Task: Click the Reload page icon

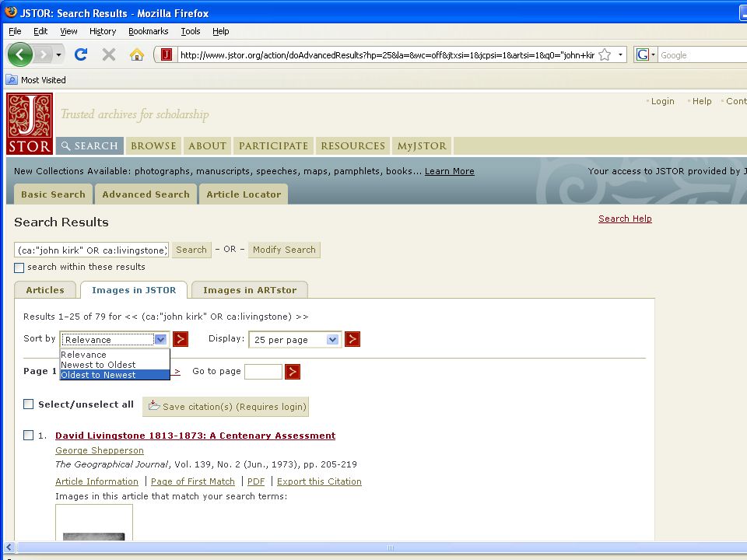Action: point(81,54)
